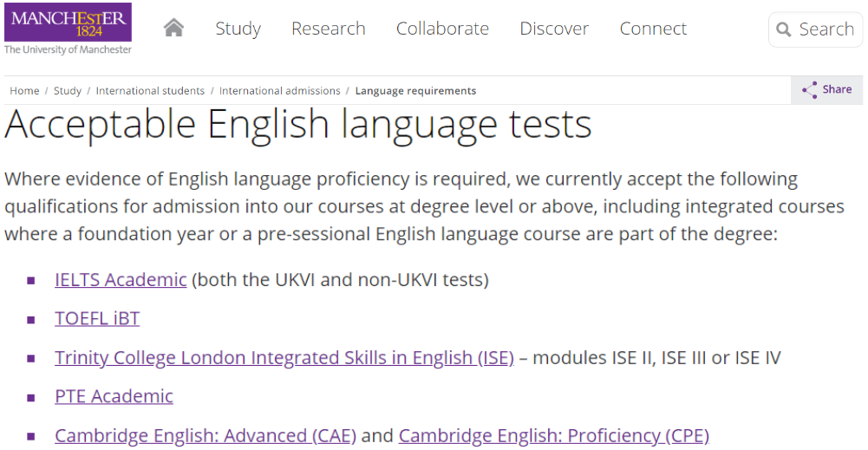Image resolution: width=868 pixels, height=450 pixels.
Task: Click the search magnifier icon
Action: tap(784, 30)
